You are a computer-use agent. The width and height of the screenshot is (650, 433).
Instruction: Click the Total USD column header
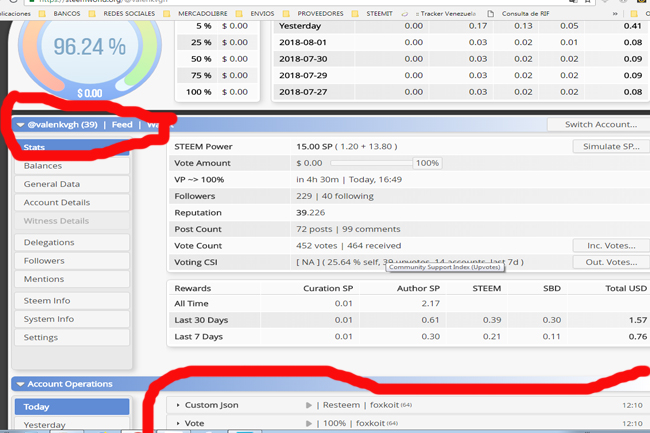626,288
